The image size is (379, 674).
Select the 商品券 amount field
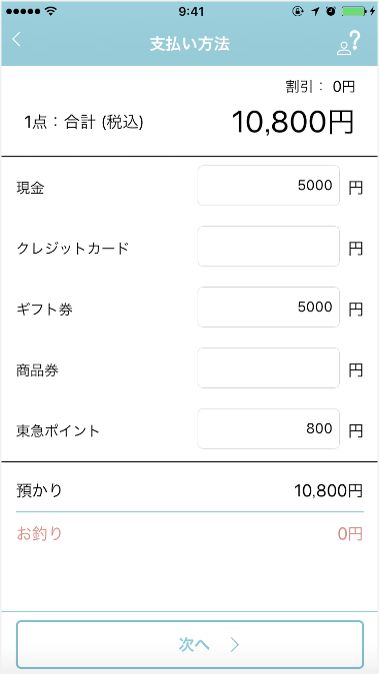pos(269,368)
